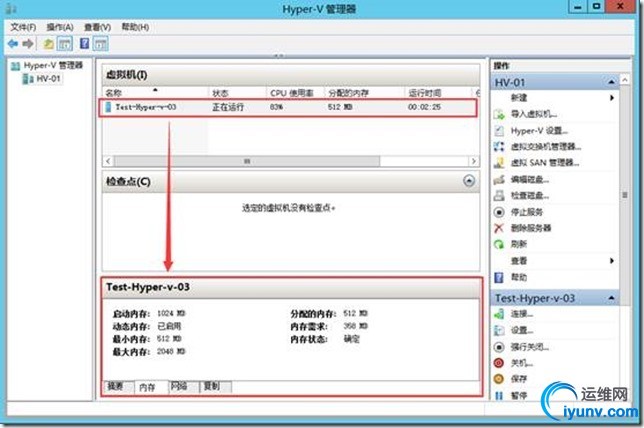Click 刷新 refresh action
Viewport: 644px width, 428px height.
(x=519, y=244)
